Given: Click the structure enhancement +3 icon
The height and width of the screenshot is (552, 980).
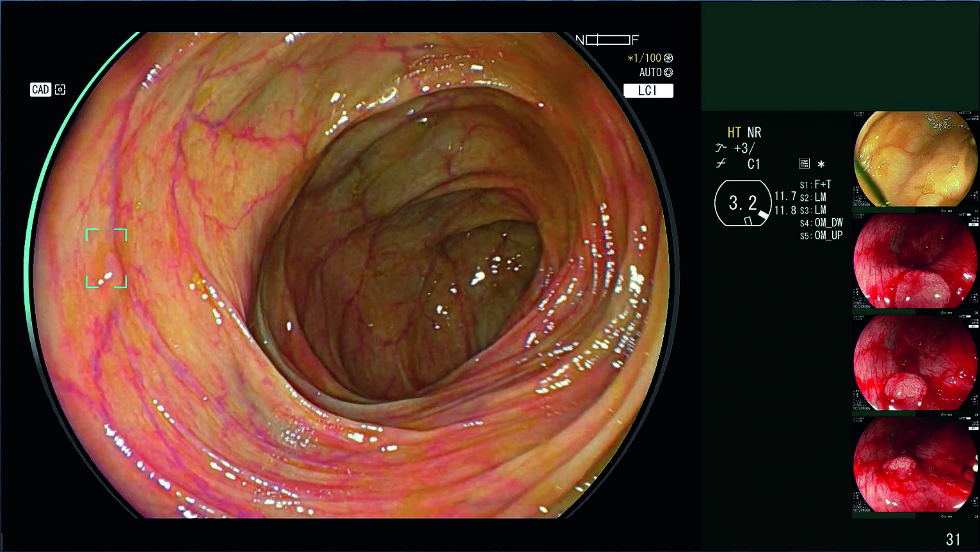Looking at the screenshot, I should 721,148.
